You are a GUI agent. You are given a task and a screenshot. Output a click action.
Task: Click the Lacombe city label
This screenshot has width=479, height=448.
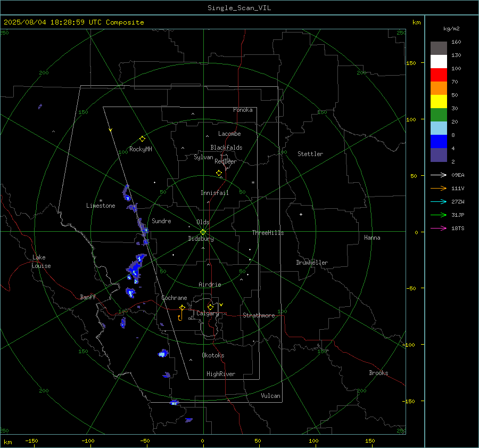coord(229,134)
